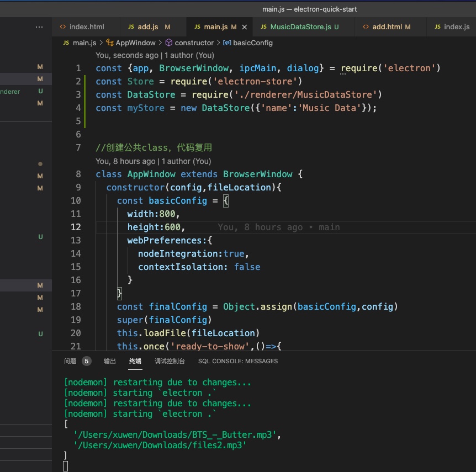The width and height of the screenshot is (476, 472).
Task: Open the basicConfig breadcrumb dropdown
Action: coord(253,43)
